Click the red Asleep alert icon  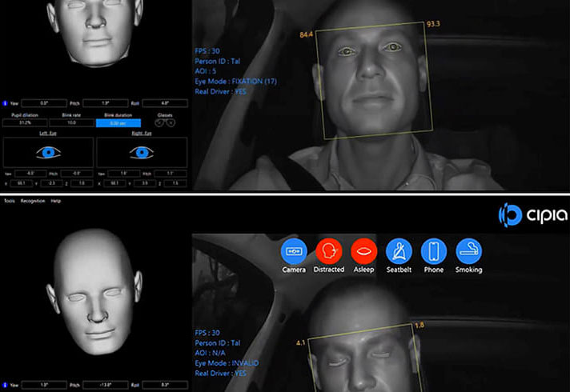363,251
